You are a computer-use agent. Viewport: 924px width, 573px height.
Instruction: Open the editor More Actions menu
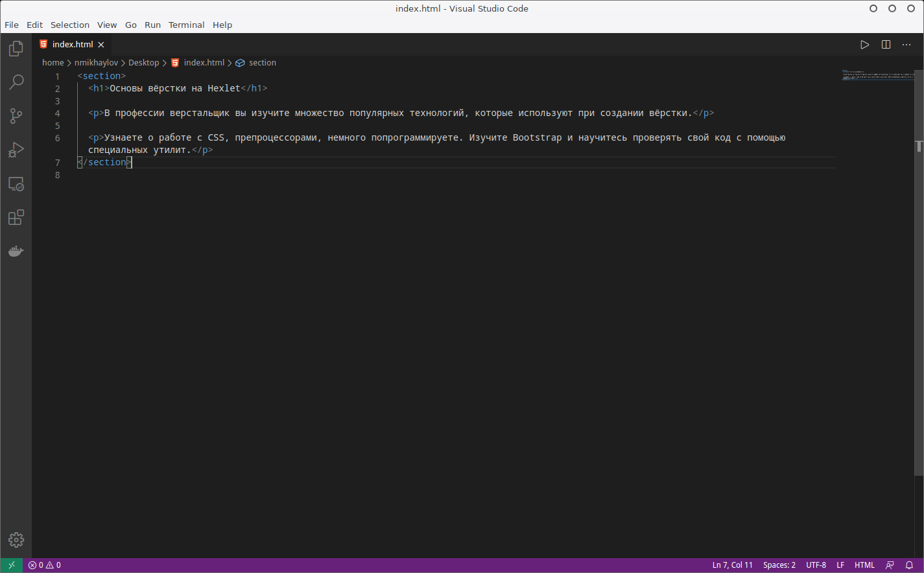(x=906, y=44)
